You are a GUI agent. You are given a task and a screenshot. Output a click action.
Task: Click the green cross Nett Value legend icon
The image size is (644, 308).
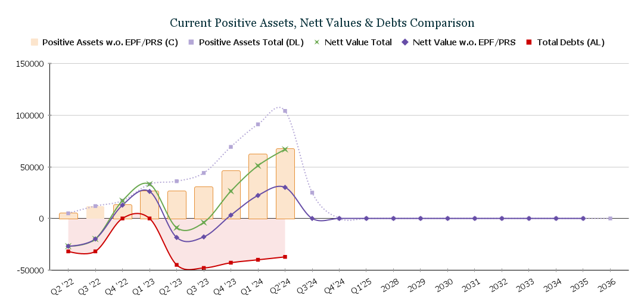pyautogui.click(x=317, y=42)
